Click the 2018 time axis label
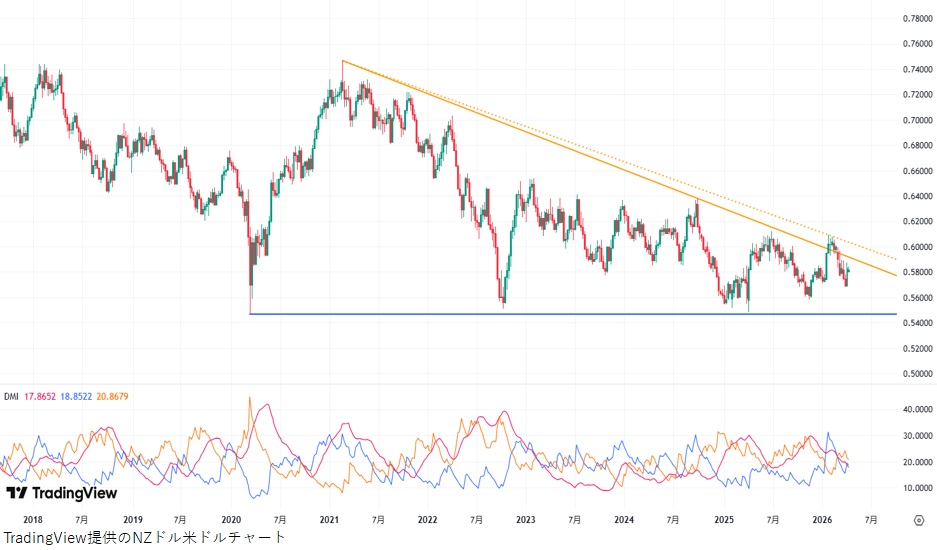Viewport: 937px width, 550px height. pos(33,520)
